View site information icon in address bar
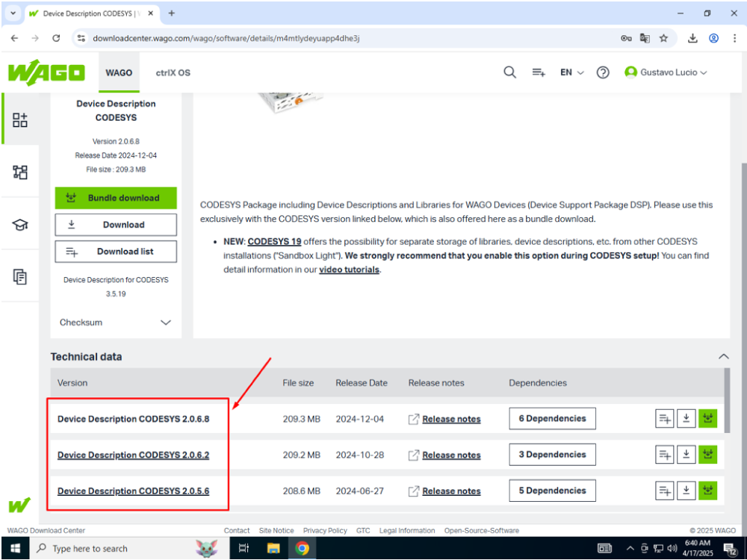 [x=81, y=38]
